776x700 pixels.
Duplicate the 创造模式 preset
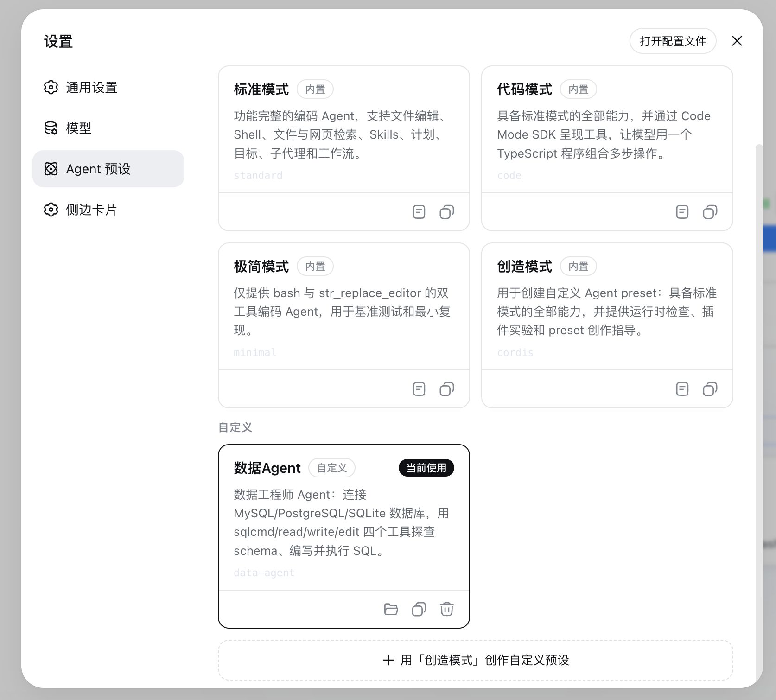point(710,389)
